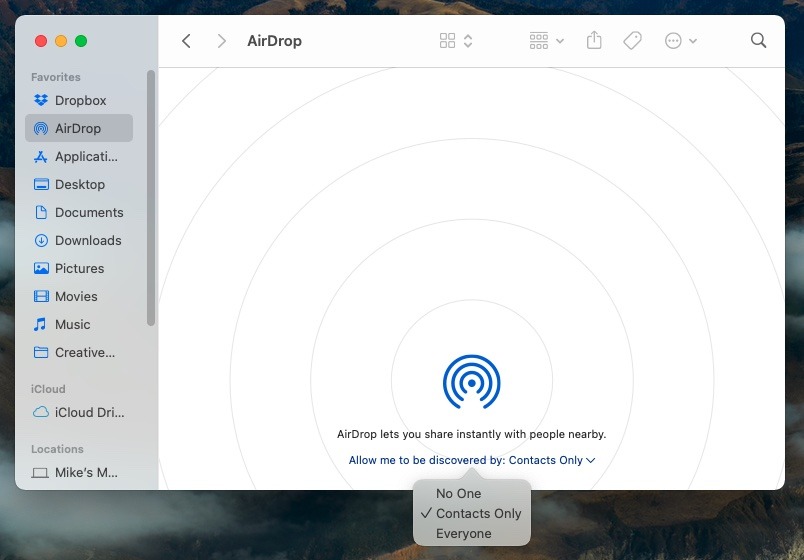Open iCloud Drive in sidebar
Image resolution: width=804 pixels, height=560 pixels.
coord(88,412)
